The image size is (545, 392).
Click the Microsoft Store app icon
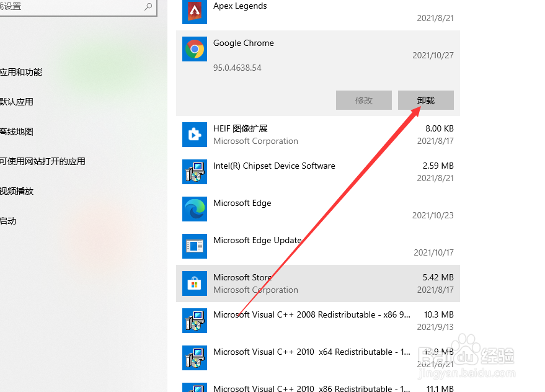pyautogui.click(x=195, y=283)
